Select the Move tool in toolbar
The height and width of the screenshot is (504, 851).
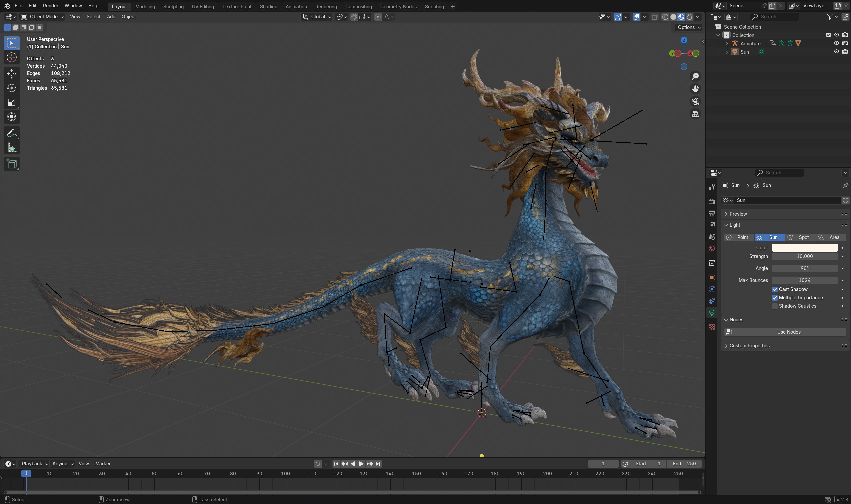click(12, 73)
